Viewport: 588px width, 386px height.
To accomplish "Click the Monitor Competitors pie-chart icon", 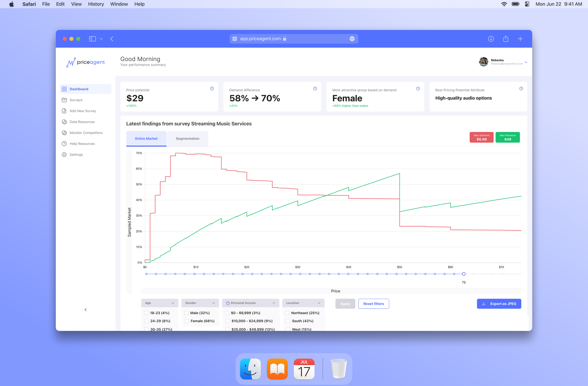I will point(64,133).
